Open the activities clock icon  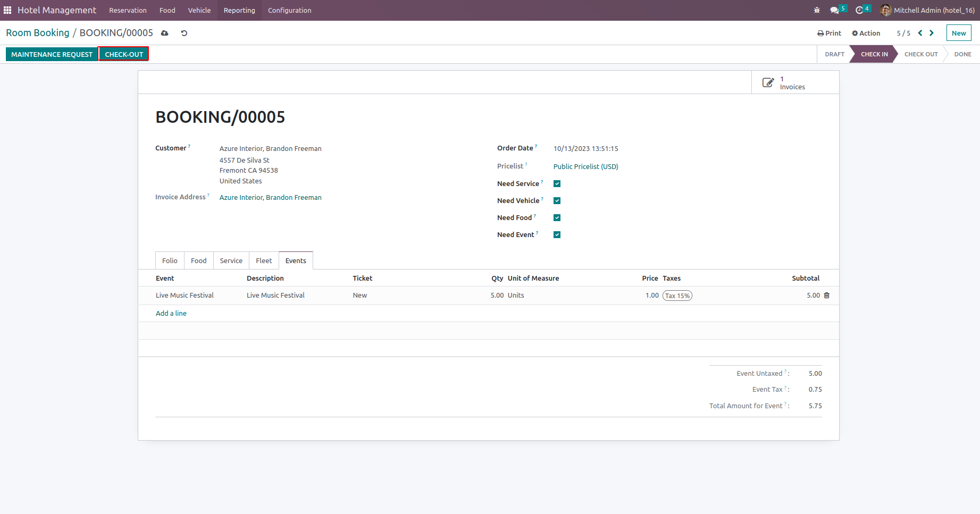click(859, 10)
